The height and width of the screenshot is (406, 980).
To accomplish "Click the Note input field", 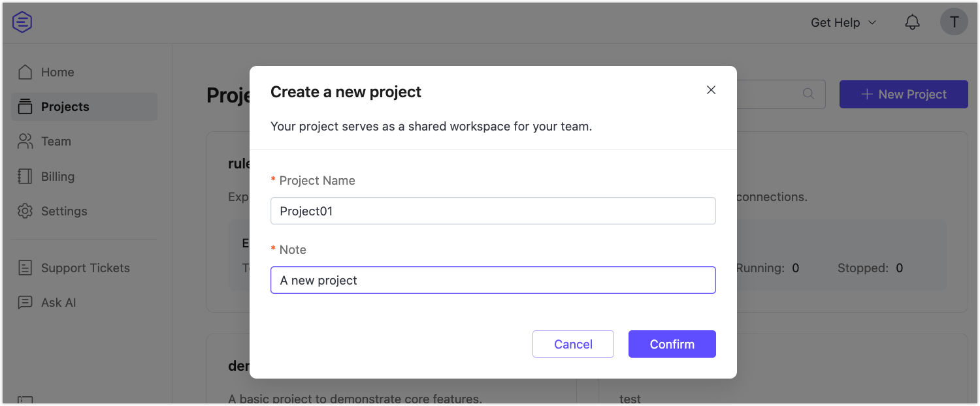I will (493, 280).
